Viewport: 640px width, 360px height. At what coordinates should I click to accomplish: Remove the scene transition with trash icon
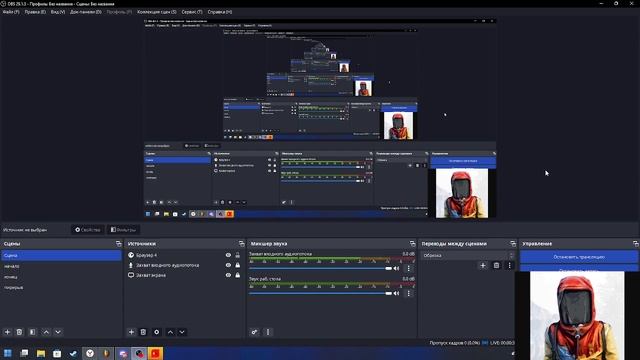(496, 265)
